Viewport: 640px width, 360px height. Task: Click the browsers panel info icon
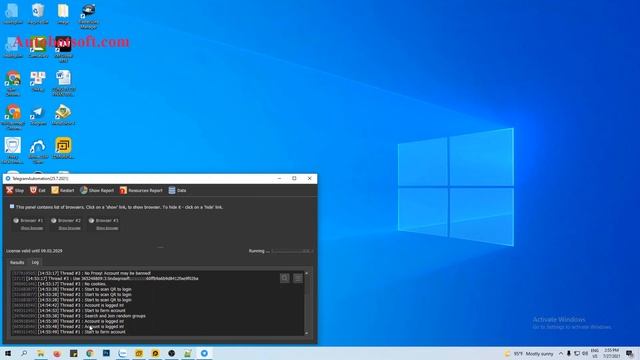point(12,207)
